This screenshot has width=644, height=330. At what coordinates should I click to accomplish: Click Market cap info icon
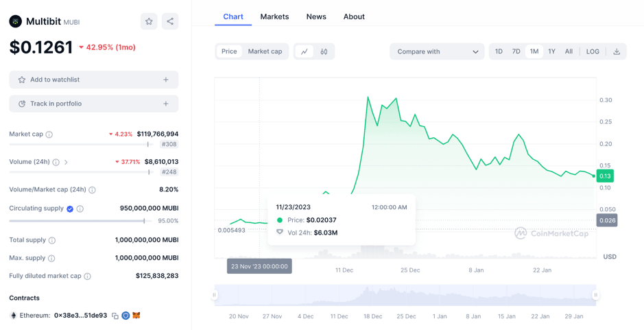click(49, 134)
